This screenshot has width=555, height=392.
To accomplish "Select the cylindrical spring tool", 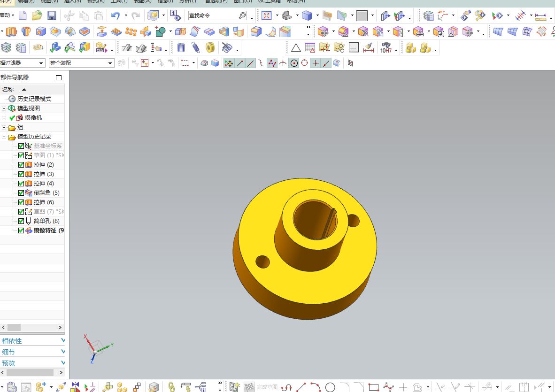I will 181,47.
